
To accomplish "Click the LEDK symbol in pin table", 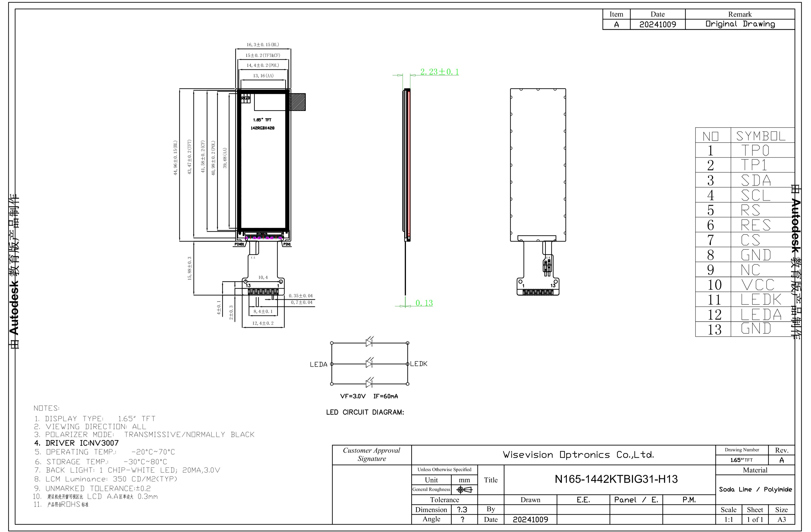I will (761, 300).
